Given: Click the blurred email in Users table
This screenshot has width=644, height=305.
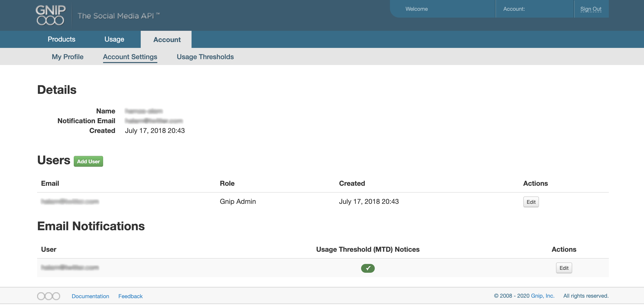Looking at the screenshot, I should coord(70,201).
